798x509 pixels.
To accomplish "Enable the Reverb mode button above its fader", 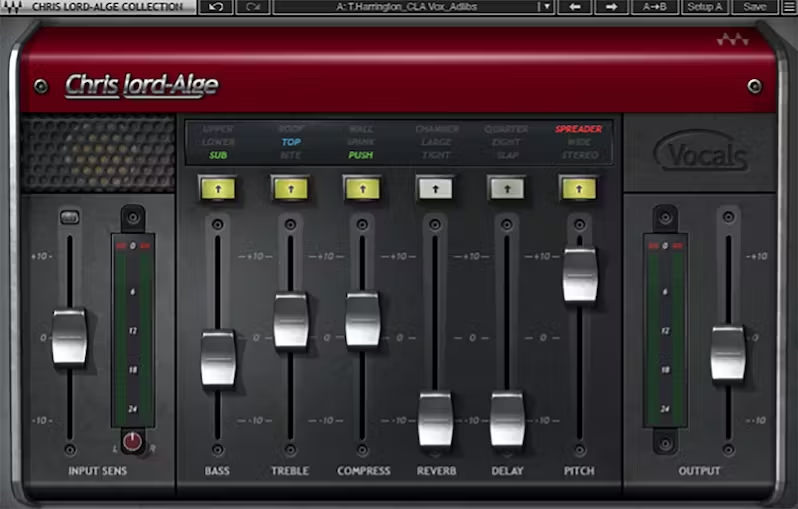I will [x=435, y=189].
